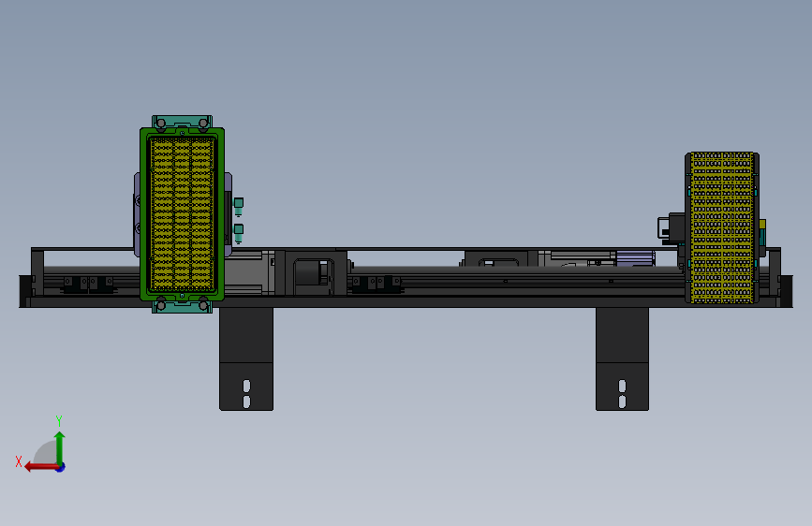Click the green Y axis arrow of the triad
This screenshot has width=812, height=526.
click(60, 447)
